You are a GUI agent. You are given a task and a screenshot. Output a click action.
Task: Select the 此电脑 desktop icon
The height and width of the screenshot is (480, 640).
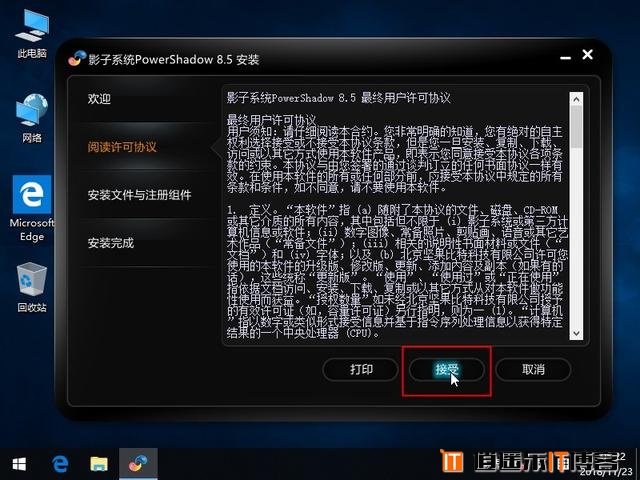32,34
